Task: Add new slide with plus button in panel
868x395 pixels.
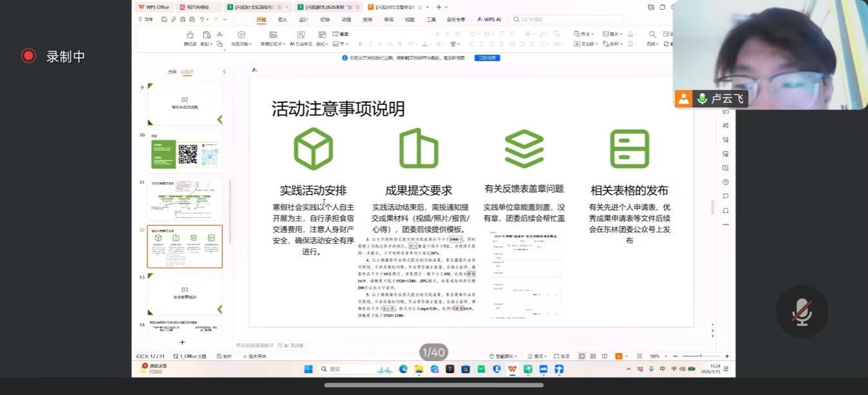Action: pos(182,342)
